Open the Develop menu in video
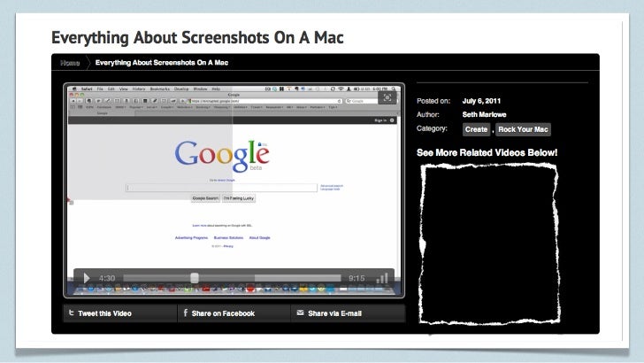This screenshot has width=644, height=363. pos(181,89)
